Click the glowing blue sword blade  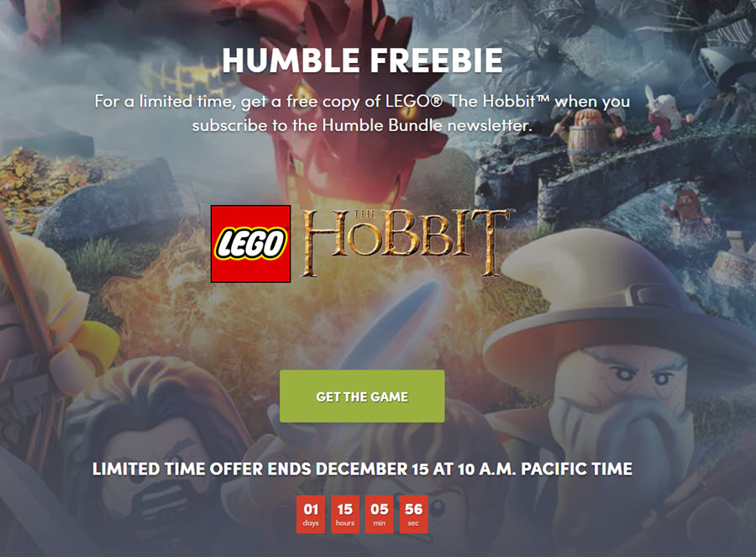391,323
